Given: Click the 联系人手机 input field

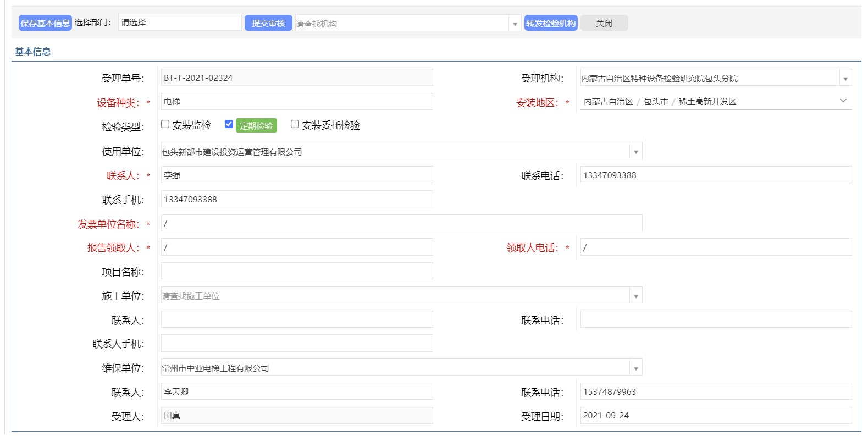Looking at the screenshot, I should (x=297, y=343).
